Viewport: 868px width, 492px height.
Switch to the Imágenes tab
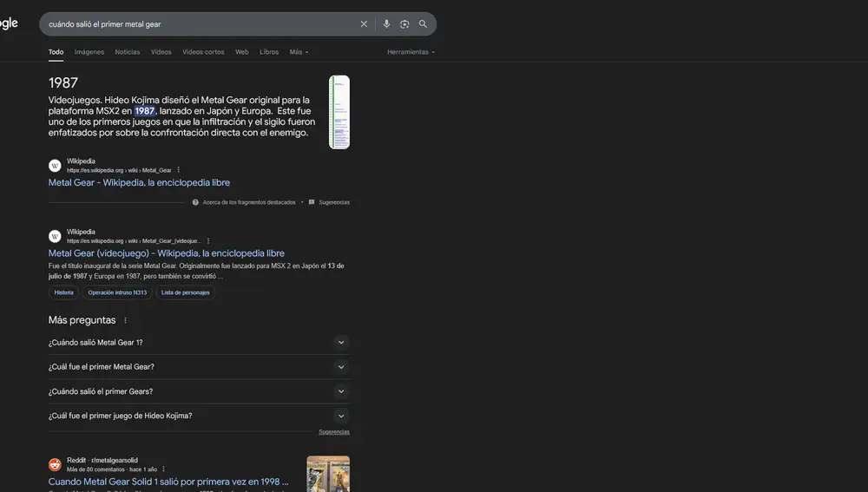click(89, 52)
